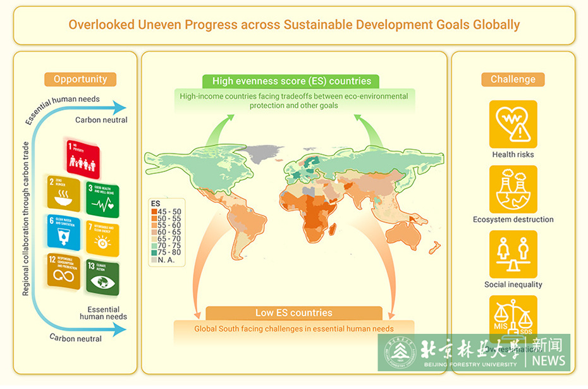This screenshot has width=588, height=389.
Task: Click the Opportunity header label
Action: pos(80,79)
